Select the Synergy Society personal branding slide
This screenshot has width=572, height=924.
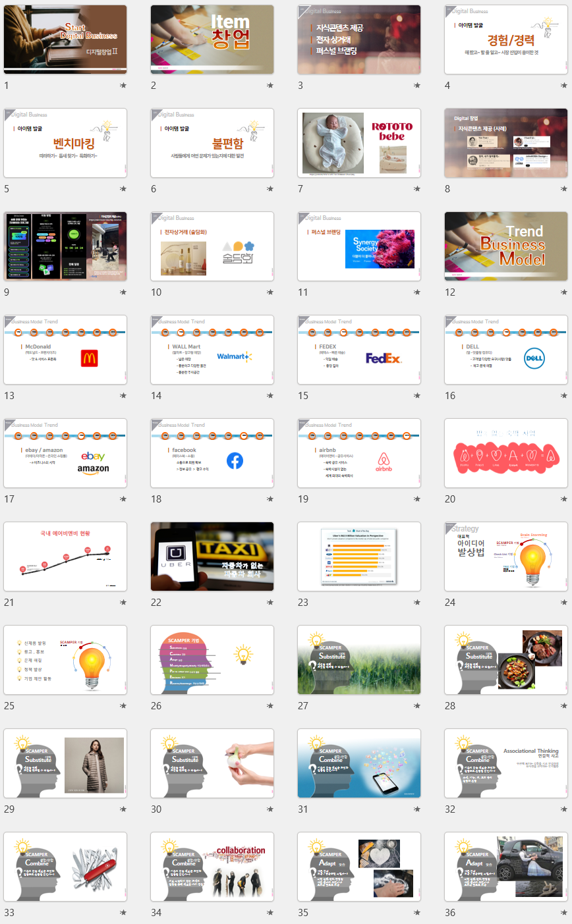click(359, 246)
